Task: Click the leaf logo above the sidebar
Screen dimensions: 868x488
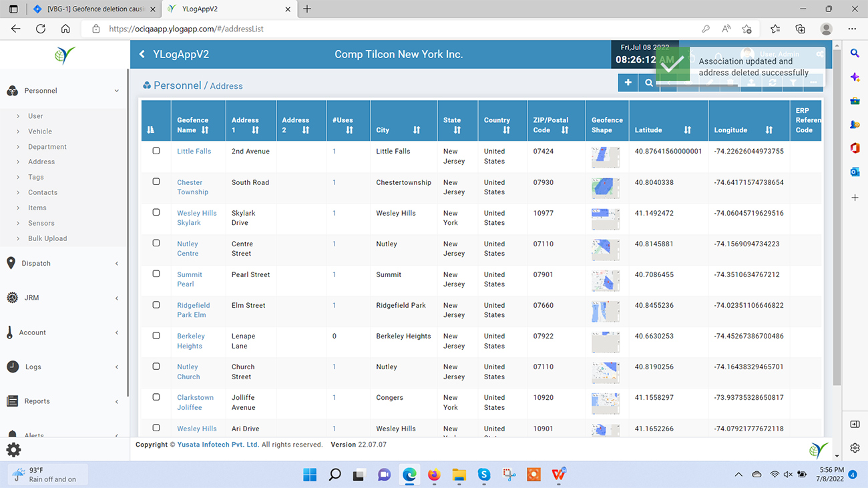Action: point(65,55)
